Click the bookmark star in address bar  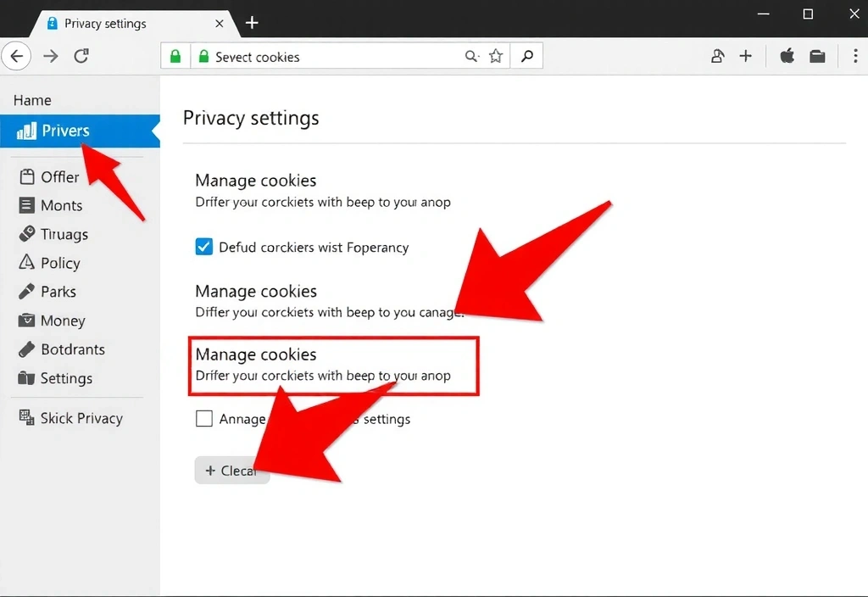pos(496,56)
